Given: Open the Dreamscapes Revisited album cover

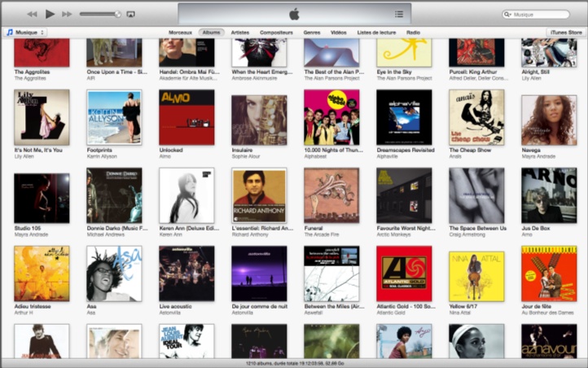Looking at the screenshot, I should pyautogui.click(x=404, y=117).
